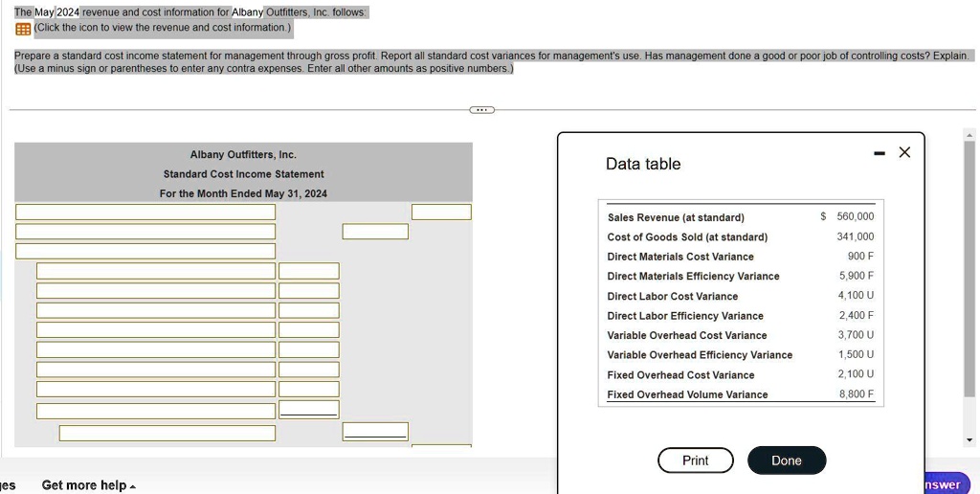
Task: Minimize the Data table dialog
Action: click(x=880, y=152)
